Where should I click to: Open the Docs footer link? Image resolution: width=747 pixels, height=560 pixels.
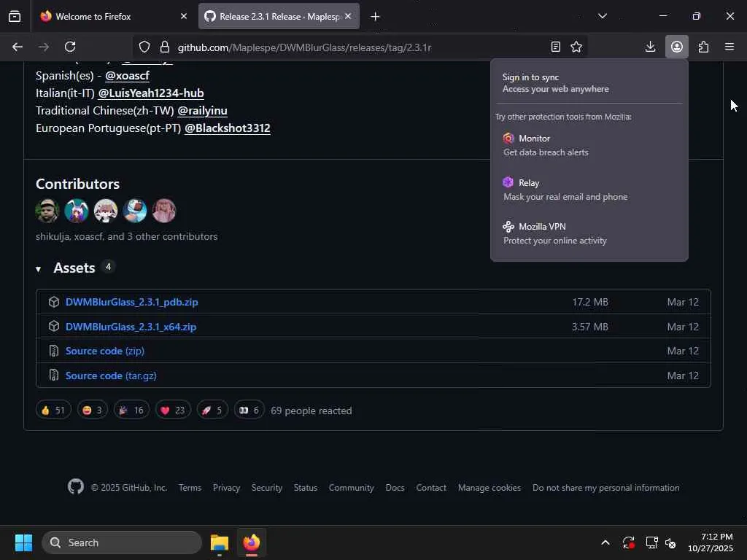pyautogui.click(x=395, y=488)
